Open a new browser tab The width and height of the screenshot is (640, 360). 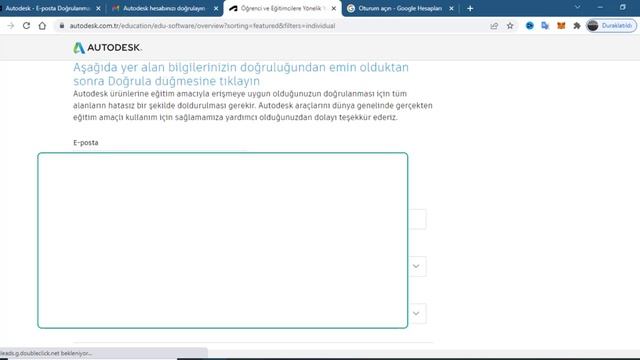tap(470, 8)
